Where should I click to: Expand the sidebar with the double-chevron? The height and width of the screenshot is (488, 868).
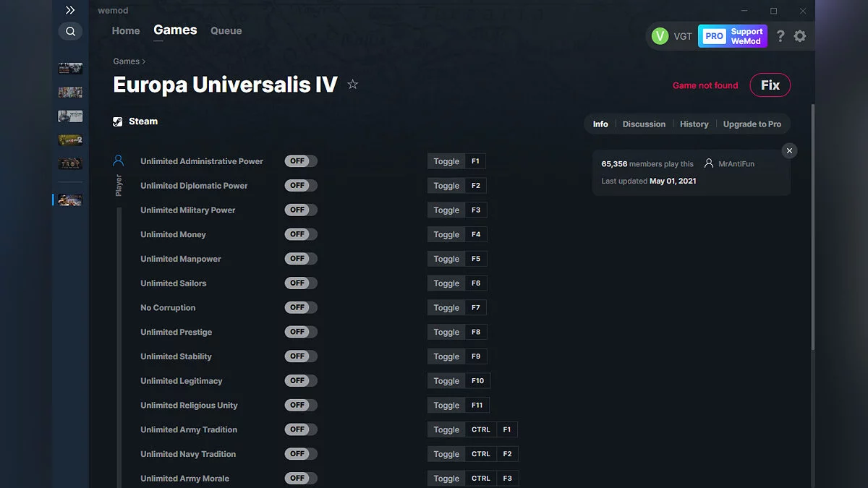coord(69,10)
